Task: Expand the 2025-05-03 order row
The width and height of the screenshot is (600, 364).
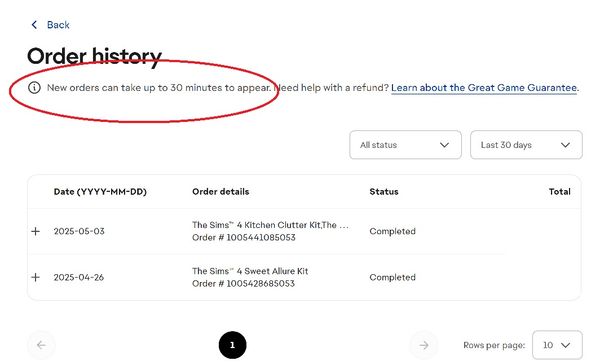Action: point(36,231)
